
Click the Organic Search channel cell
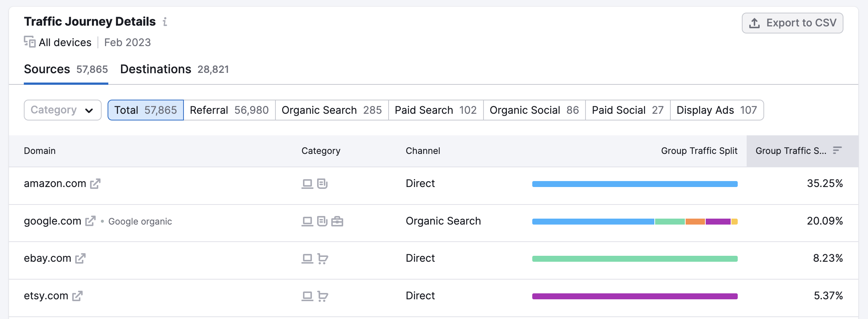click(x=443, y=221)
